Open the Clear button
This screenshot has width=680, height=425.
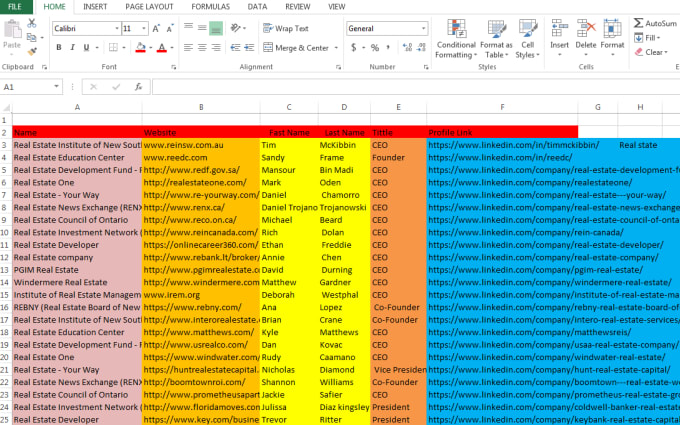click(x=649, y=52)
